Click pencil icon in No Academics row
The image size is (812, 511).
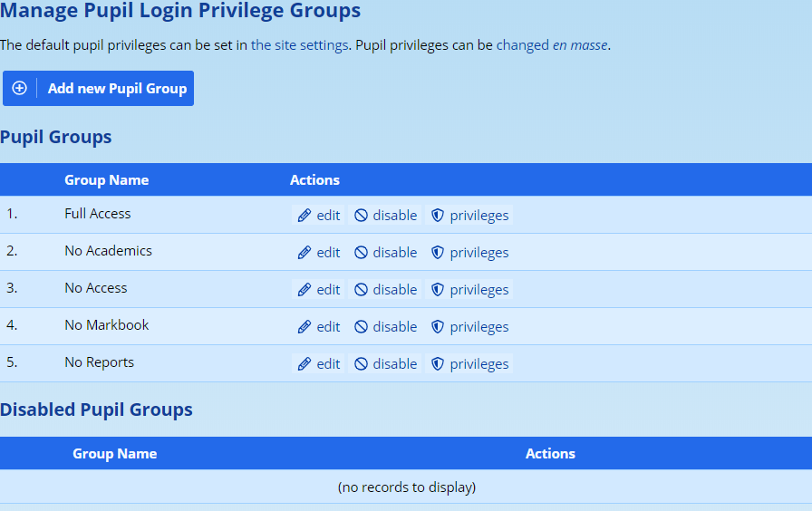[x=304, y=253]
